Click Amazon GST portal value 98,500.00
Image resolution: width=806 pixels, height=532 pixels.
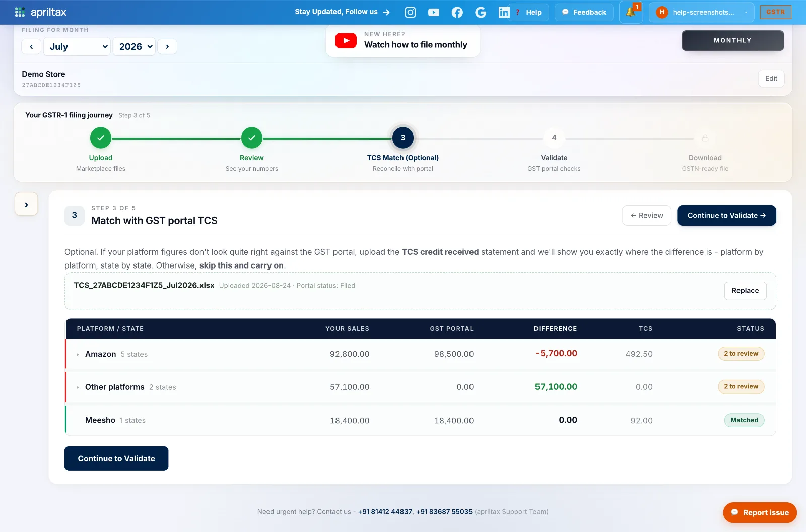[454, 354]
